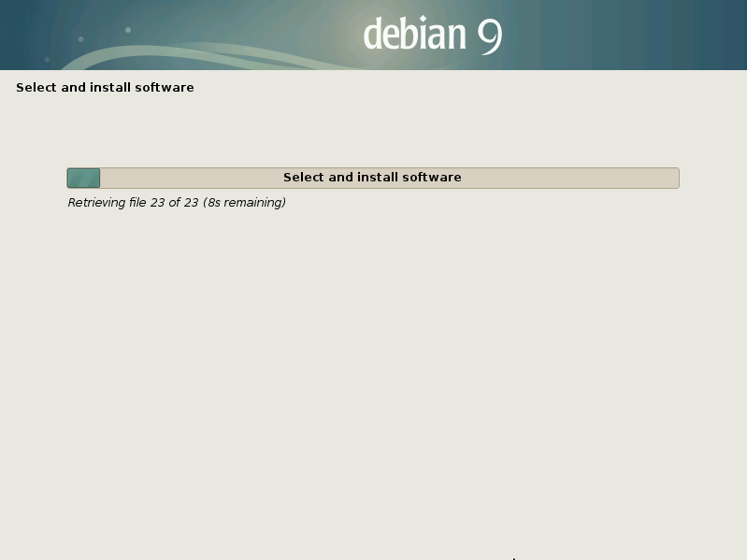
Task: Click the left edge of the progress bar
Action: [x=69, y=178]
